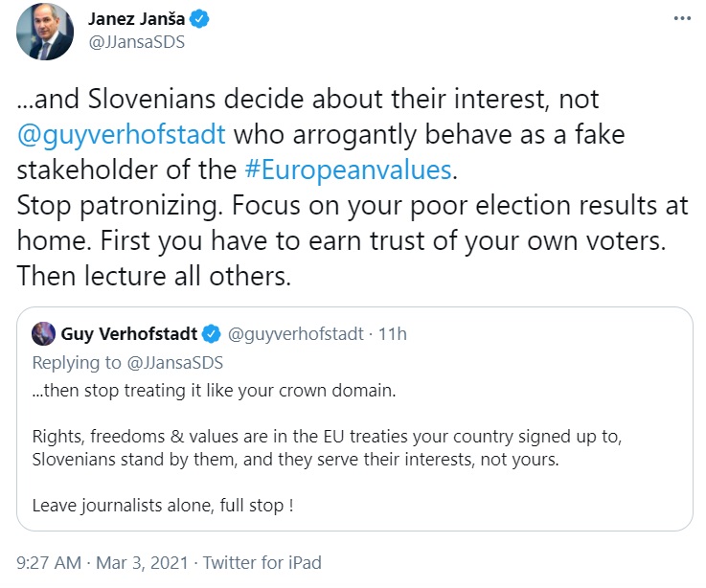Click the "Leave journalists alone, full stop !" line
706x588 pixels.
[163, 504]
